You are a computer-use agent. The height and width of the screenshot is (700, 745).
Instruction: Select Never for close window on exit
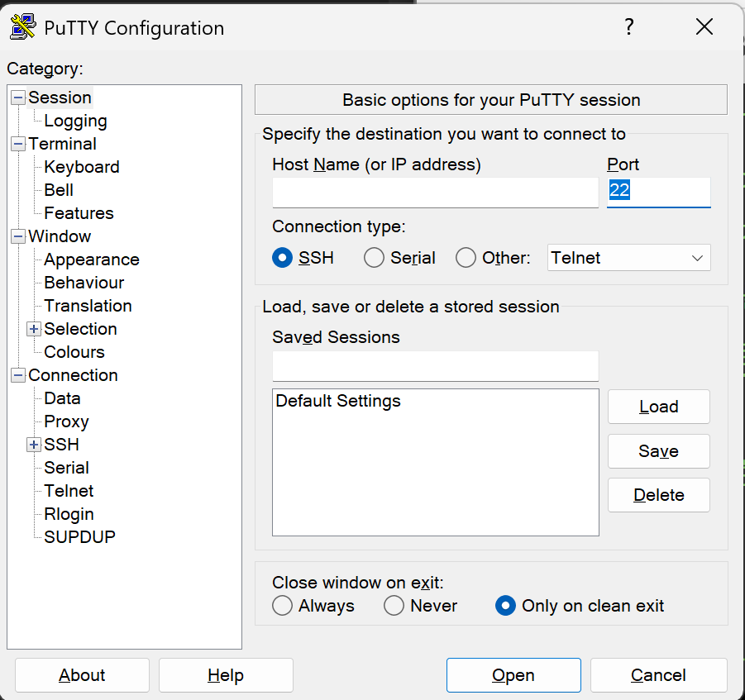point(394,606)
